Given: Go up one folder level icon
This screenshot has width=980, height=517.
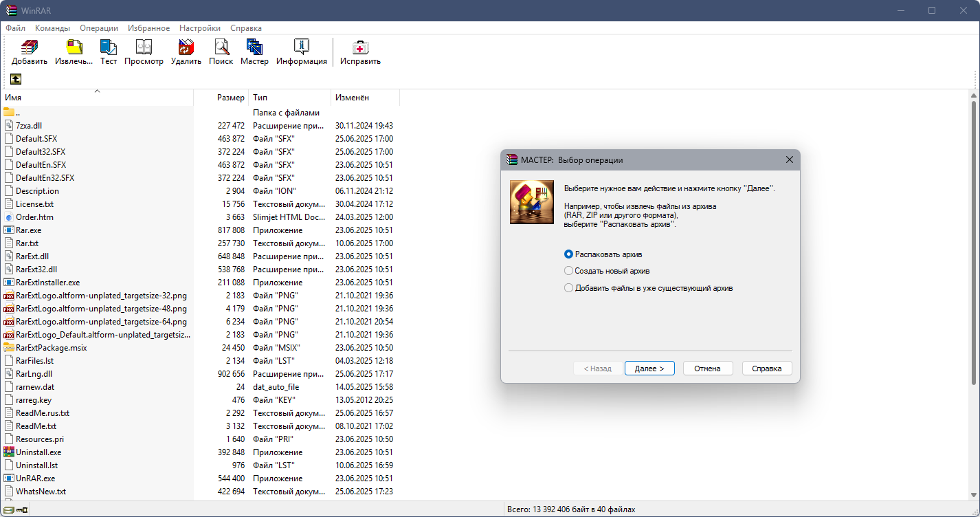Looking at the screenshot, I should coord(16,79).
